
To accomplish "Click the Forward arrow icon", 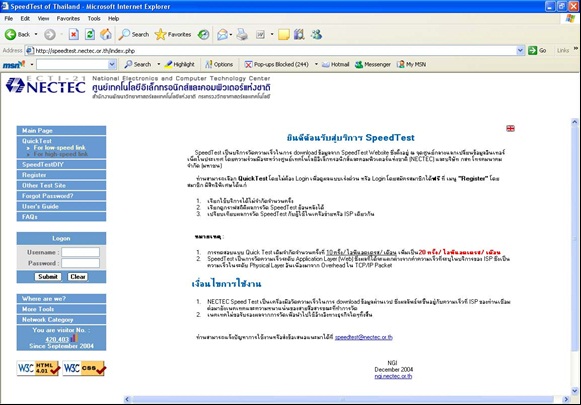I will pos(50,34).
